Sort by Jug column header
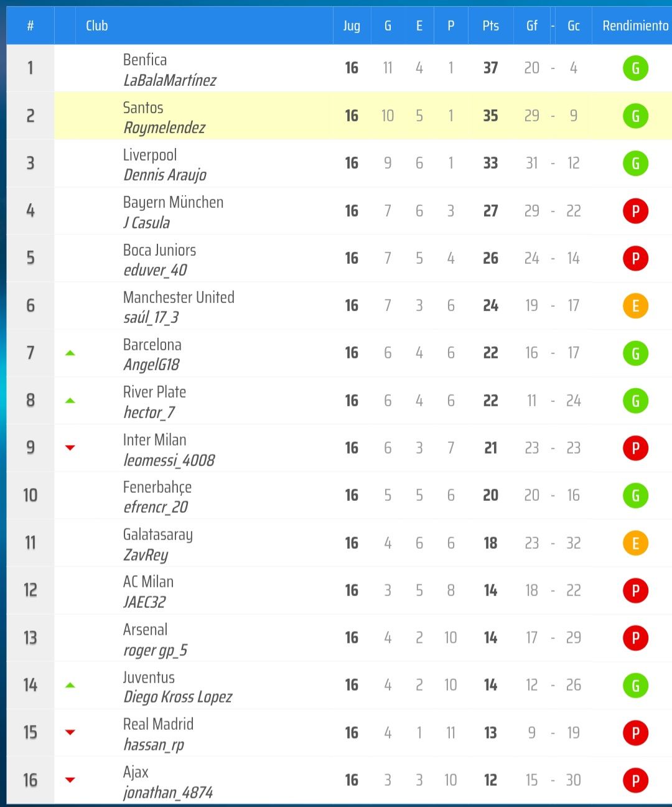672x807 pixels. point(352,26)
